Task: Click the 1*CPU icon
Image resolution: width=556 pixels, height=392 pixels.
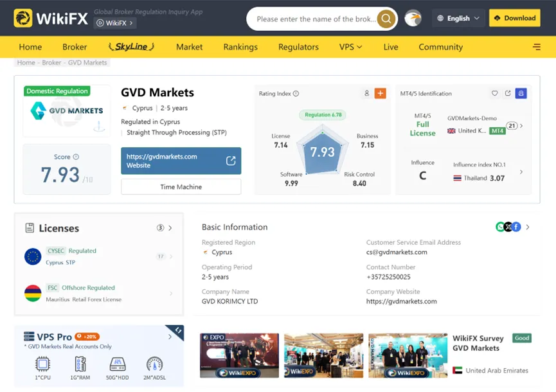Action: click(x=42, y=364)
